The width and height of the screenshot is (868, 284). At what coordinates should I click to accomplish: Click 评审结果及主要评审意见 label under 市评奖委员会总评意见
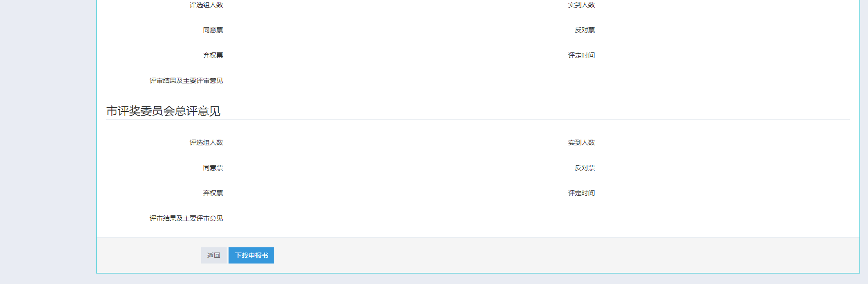[186, 218]
